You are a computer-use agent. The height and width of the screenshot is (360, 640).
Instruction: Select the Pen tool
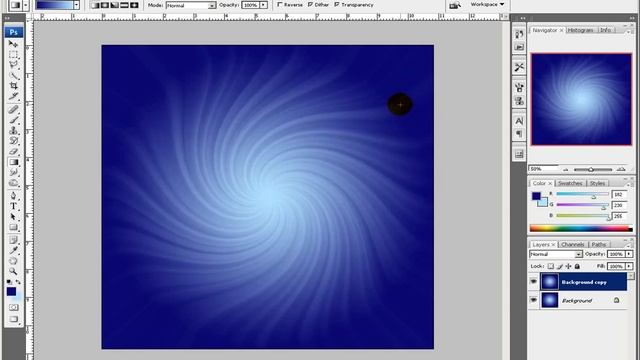13,196
